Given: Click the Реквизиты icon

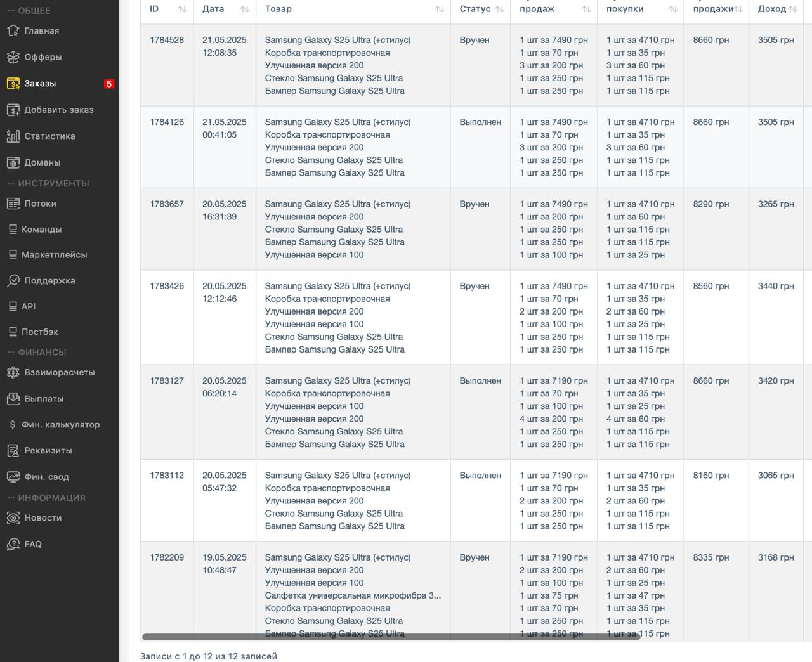Looking at the screenshot, I should pyautogui.click(x=13, y=451).
